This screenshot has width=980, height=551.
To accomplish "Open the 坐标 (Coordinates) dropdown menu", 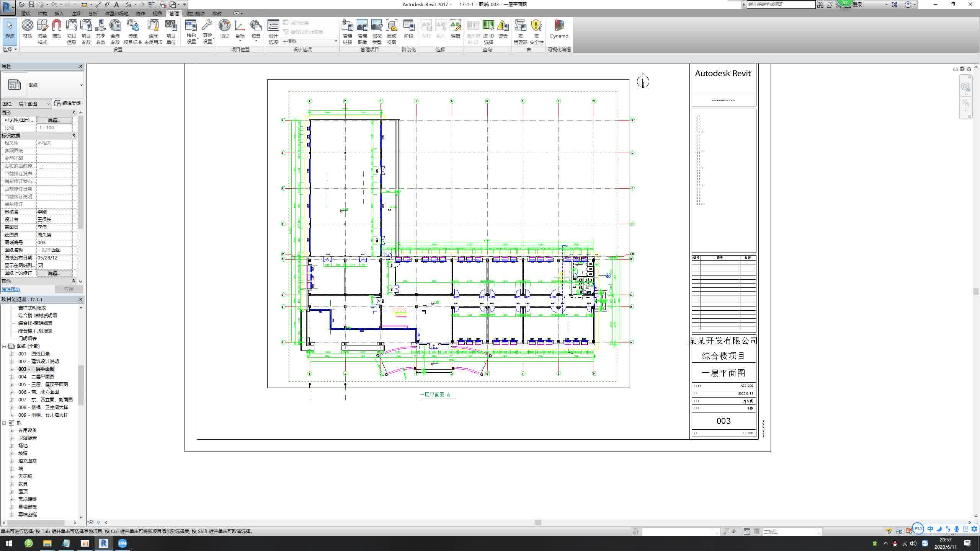I will coord(239,41).
